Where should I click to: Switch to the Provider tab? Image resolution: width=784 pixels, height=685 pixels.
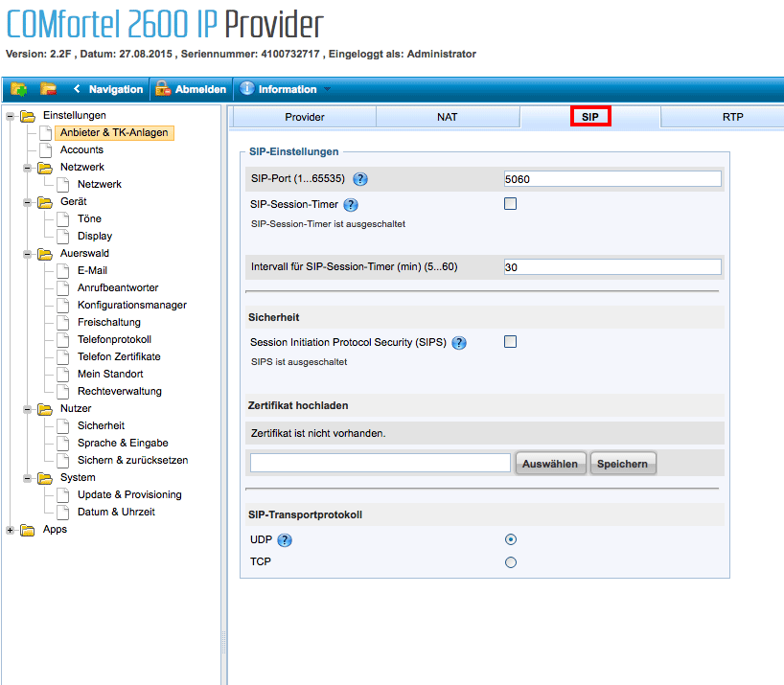[x=305, y=117]
